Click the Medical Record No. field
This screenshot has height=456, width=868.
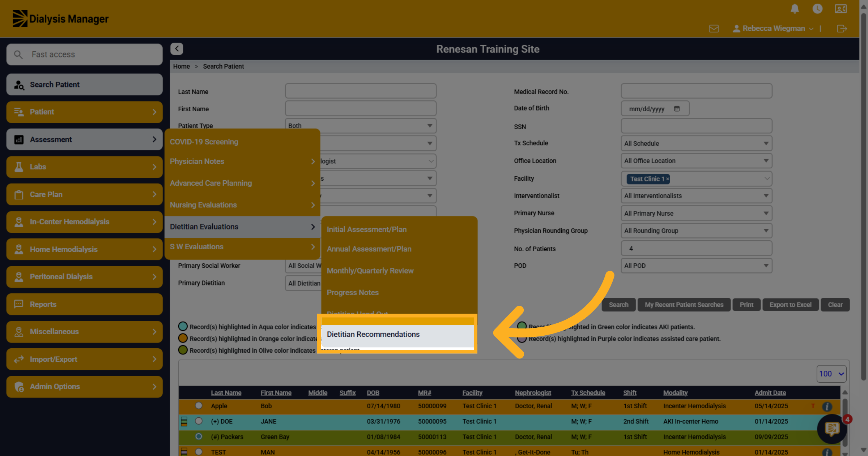click(696, 91)
